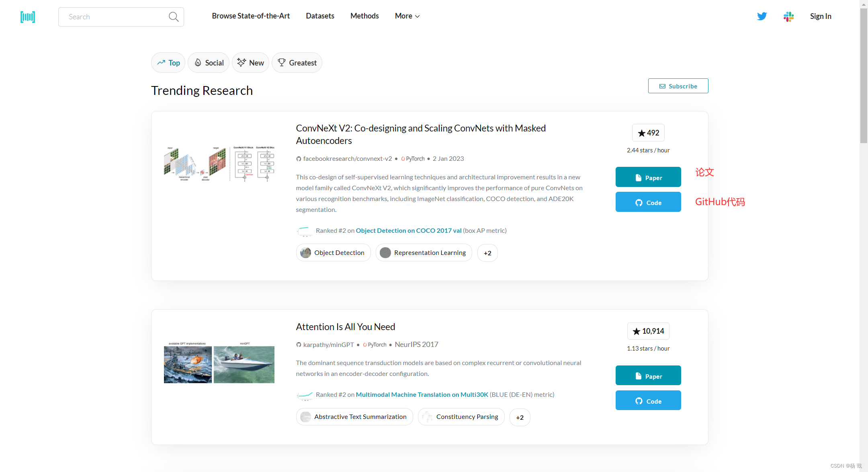Open the Twitter bird icon link
868x472 pixels.
(x=762, y=16)
